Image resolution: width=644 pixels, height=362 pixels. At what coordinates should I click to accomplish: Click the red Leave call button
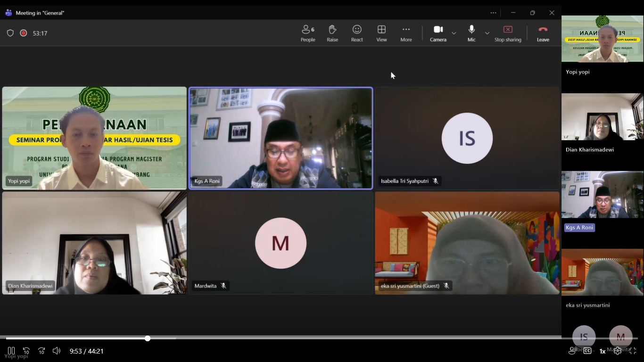click(543, 33)
